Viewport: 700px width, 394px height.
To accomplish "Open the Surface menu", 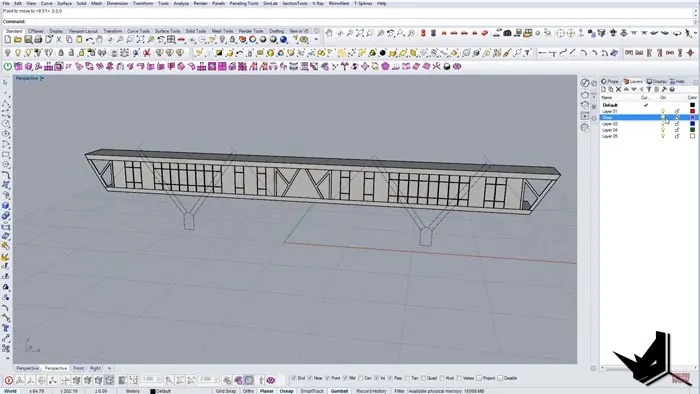I will [x=64, y=3].
